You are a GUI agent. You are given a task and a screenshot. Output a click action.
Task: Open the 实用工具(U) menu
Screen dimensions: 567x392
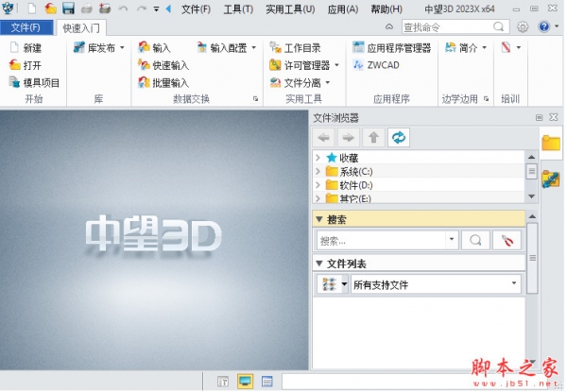[290, 9]
